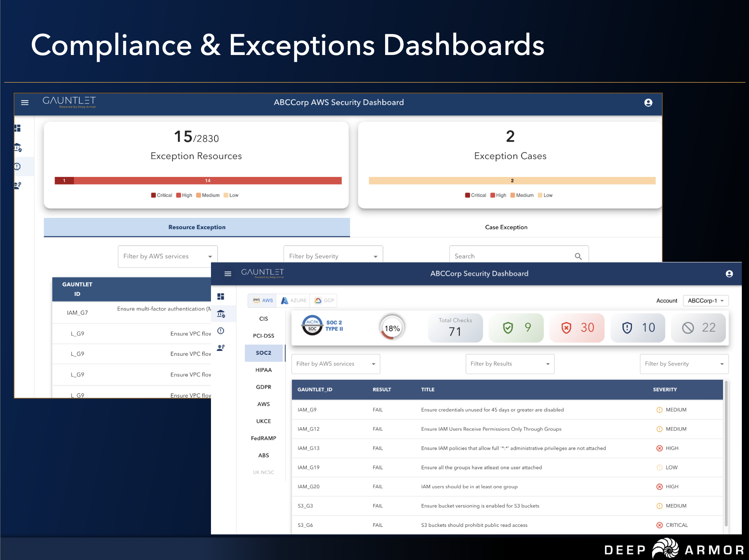Click the AICPA SOC logo badge
This screenshot has height=560, width=749.
(312, 325)
